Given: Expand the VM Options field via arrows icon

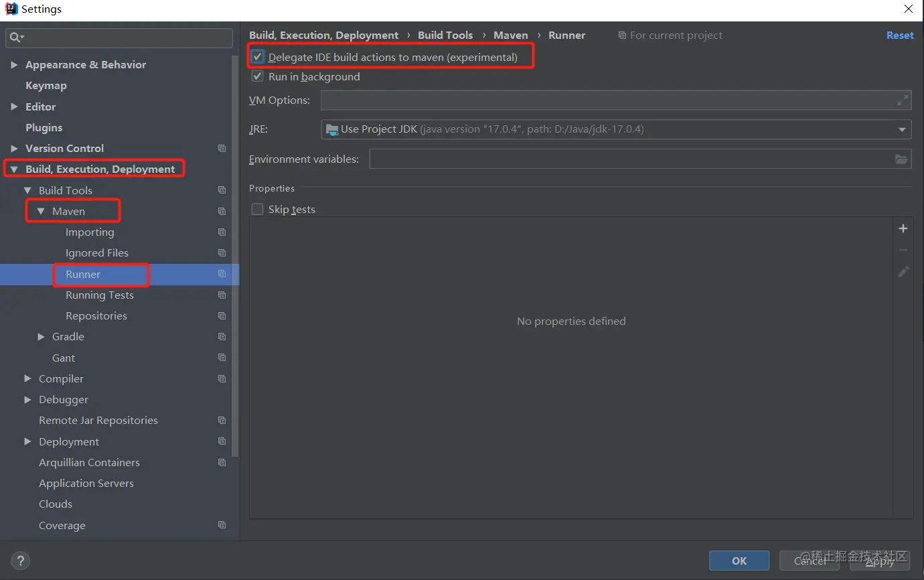Looking at the screenshot, I should [x=903, y=100].
